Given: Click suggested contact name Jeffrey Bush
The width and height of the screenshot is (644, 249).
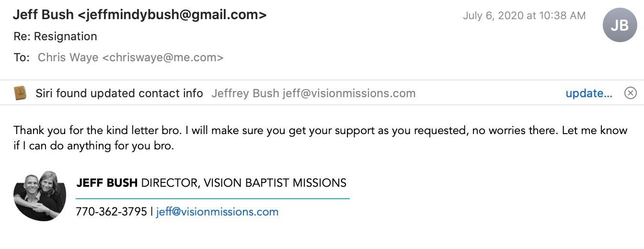Looking at the screenshot, I should click(x=245, y=93).
